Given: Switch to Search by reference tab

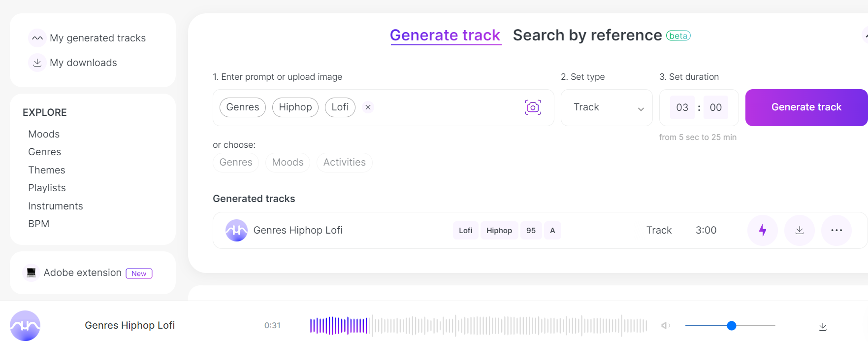Looking at the screenshot, I should [587, 35].
